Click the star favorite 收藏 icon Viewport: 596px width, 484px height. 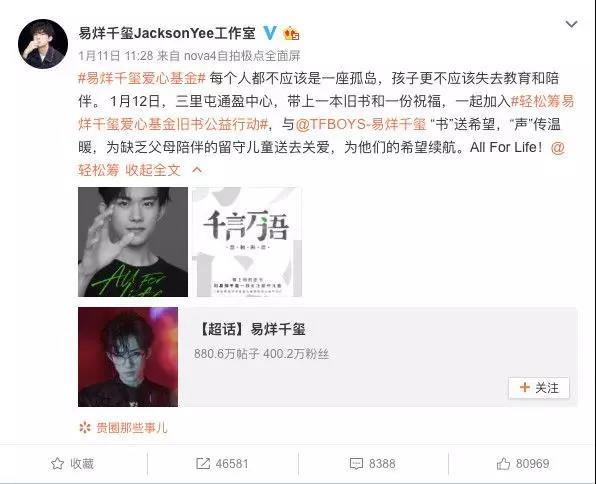pyautogui.click(x=57, y=463)
